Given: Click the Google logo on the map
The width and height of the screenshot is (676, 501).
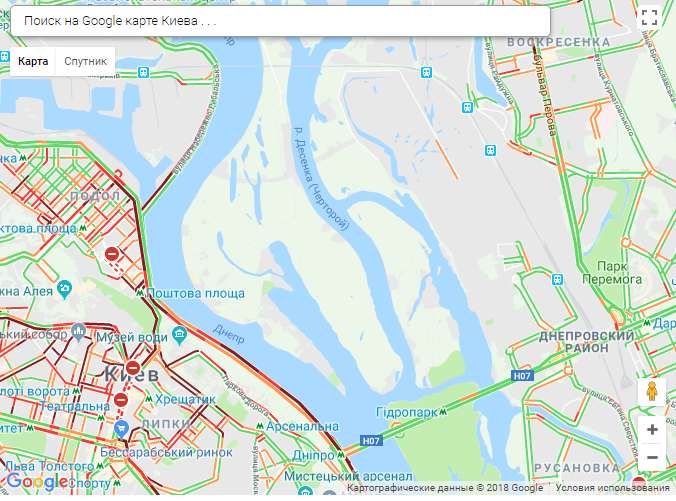Looking at the screenshot, I should 37,481.
